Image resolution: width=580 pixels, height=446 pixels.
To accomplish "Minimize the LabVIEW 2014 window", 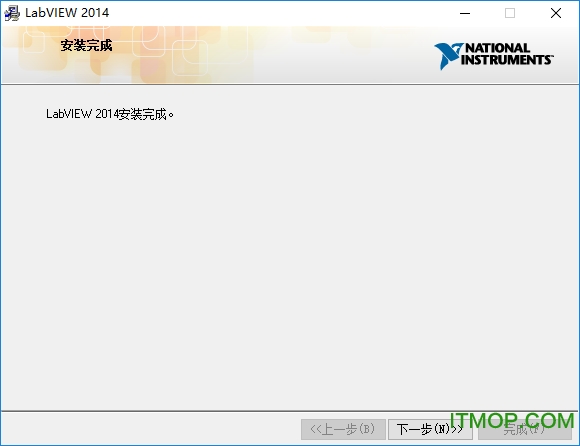I will [465, 13].
